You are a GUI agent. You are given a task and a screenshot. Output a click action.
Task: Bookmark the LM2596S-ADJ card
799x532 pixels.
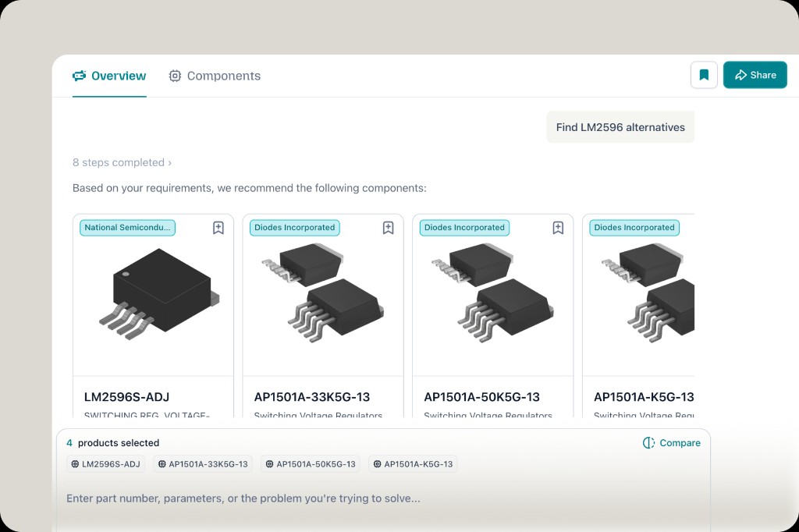click(218, 228)
